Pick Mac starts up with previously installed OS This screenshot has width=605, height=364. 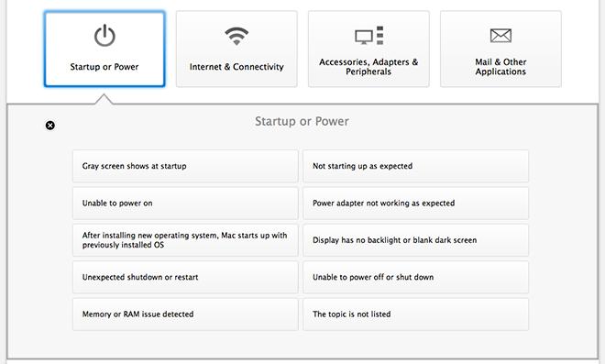click(x=185, y=240)
